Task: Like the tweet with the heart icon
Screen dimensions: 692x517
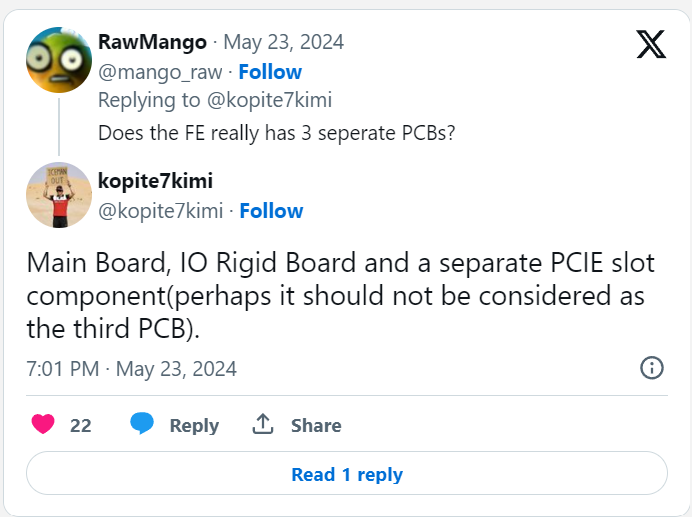Action: [x=43, y=424]
